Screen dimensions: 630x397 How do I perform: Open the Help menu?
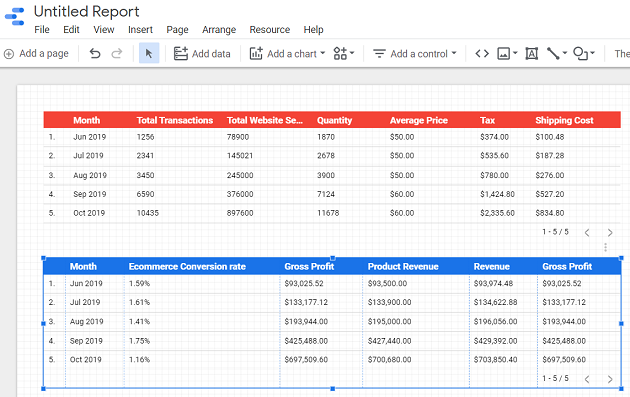click(x=313, y=30)
